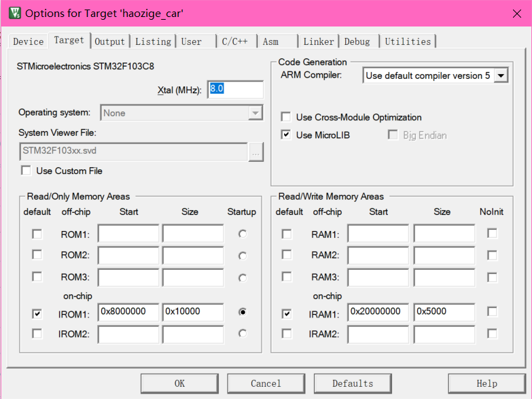Check the ROM1 default checkbox

click(x=37, y=234)
